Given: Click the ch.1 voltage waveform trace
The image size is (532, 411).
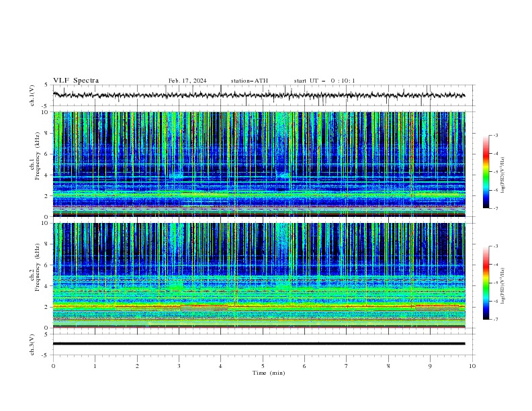Looking at the screenshot, I should (x=259, y=95).
